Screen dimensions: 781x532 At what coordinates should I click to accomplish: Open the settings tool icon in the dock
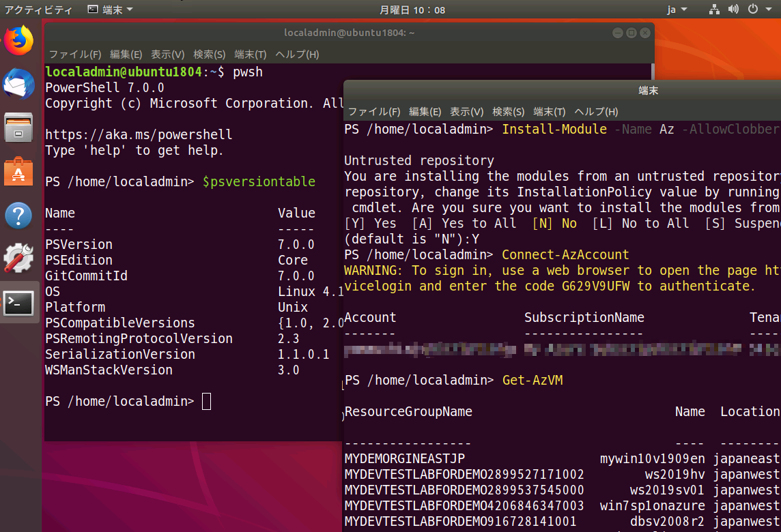pyautogui.click(x=18, y=258)
